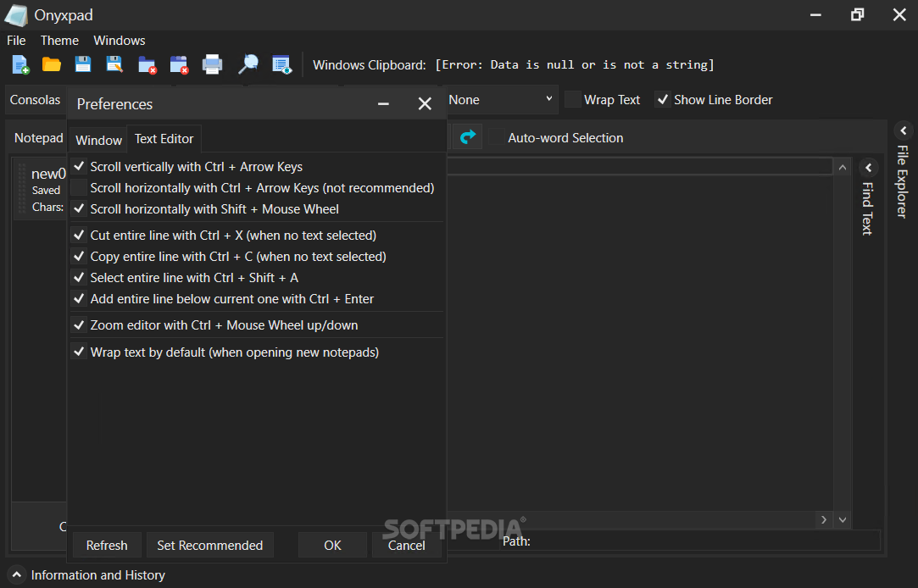
Task: Toggle Wrap text by default checkbox
Action: click(x=79, y=351)
